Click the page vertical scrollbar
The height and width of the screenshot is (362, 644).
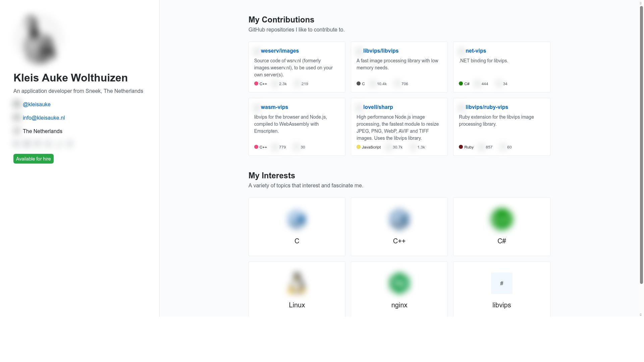(x=641, y=144)
